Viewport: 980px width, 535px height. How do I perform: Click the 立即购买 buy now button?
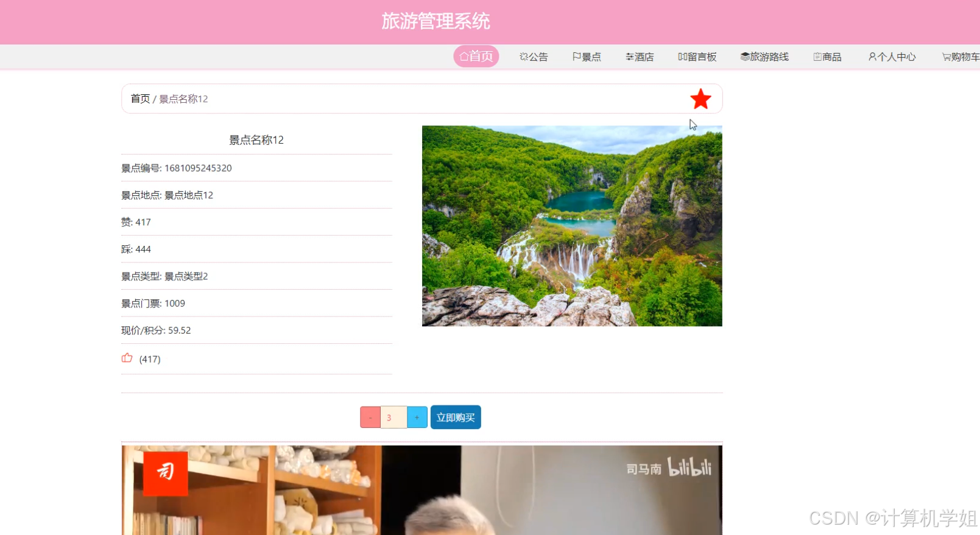tap(456, 418)
